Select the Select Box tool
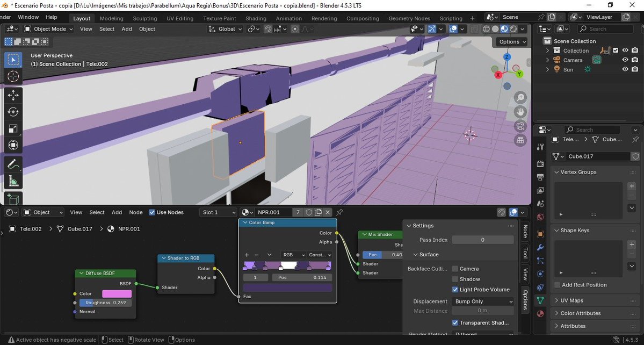Screen dimensions: 644x345 13,60
